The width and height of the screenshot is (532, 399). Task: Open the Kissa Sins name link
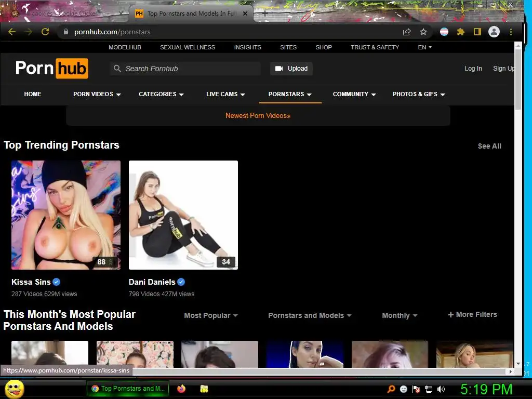click(x=31, y=282)
